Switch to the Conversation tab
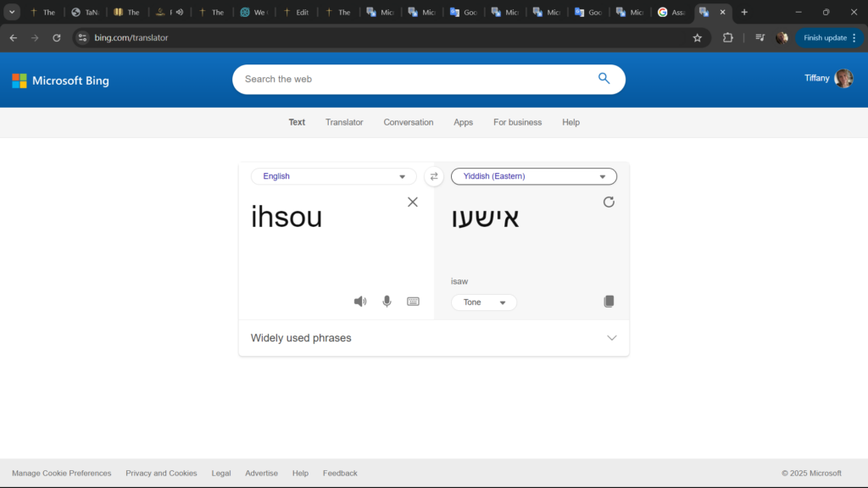This screenshot has width=868, height=488. point(408,122)
